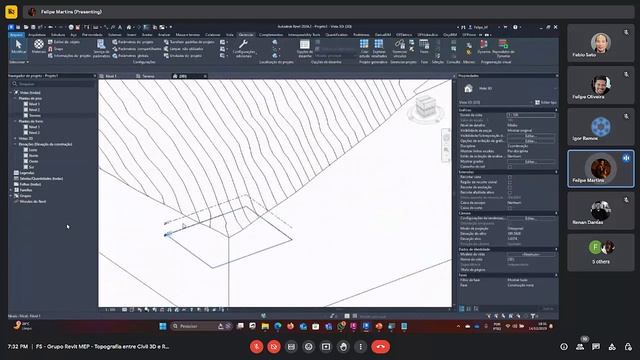Select Fabio Sato participant tile
The width and height of the screenshot is (640, 360).
[601, 43]
